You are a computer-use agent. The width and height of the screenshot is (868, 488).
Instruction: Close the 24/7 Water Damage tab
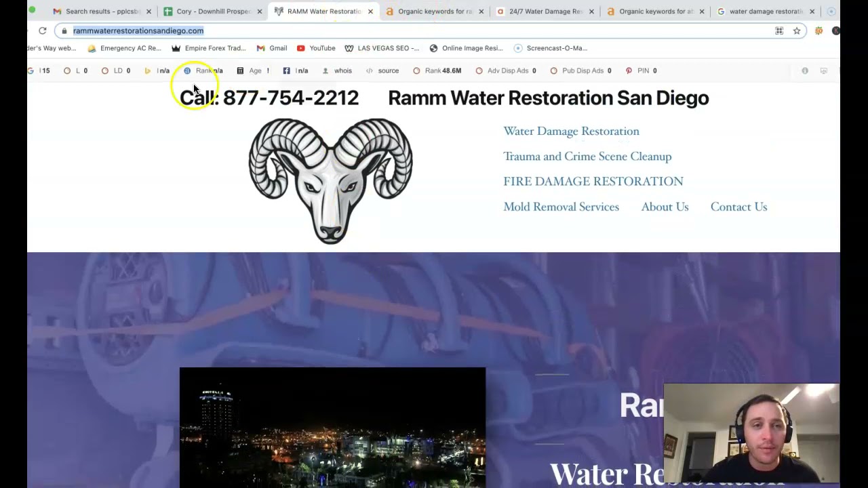pyautogui.click(x=591, y=12)
